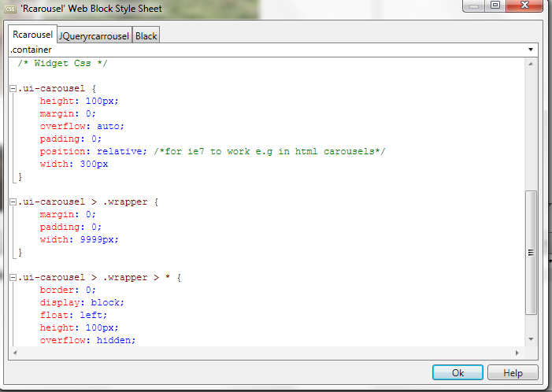
Task: Fold the .ui-carousel > .wrapper > * block
Action: [x=13, y=278]
